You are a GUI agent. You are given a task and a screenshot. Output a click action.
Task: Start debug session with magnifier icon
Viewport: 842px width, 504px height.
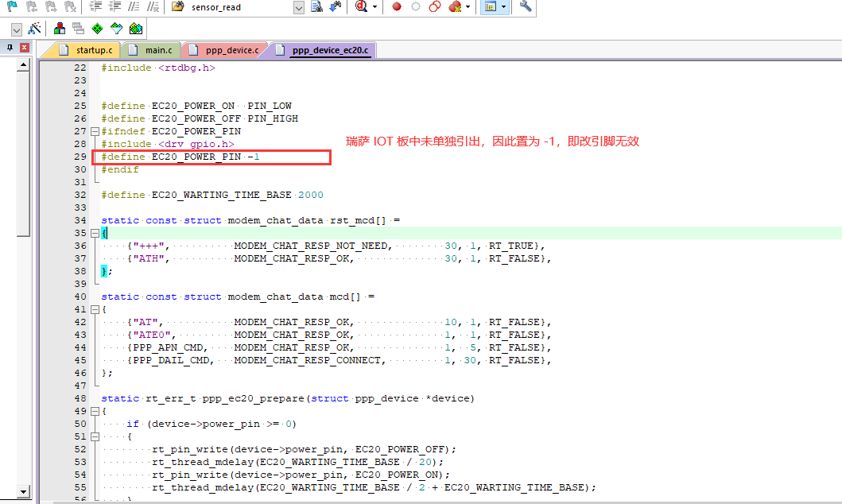361,7
